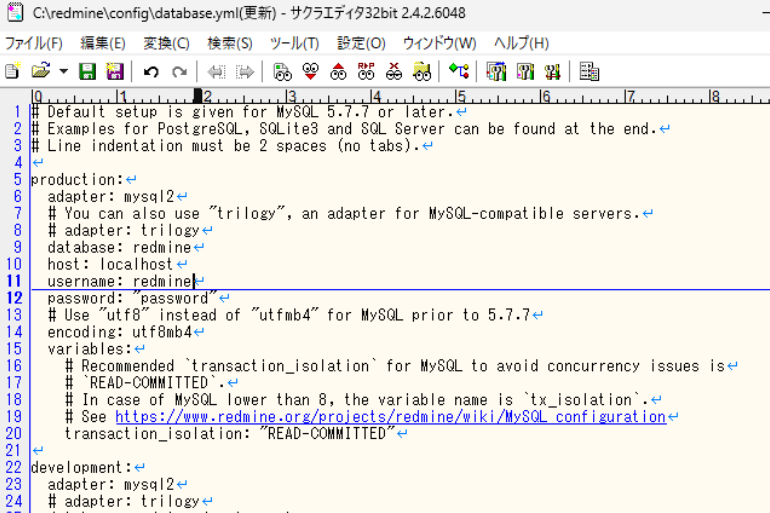
Task: Open search with the binoculars icon
Action: 283,71
